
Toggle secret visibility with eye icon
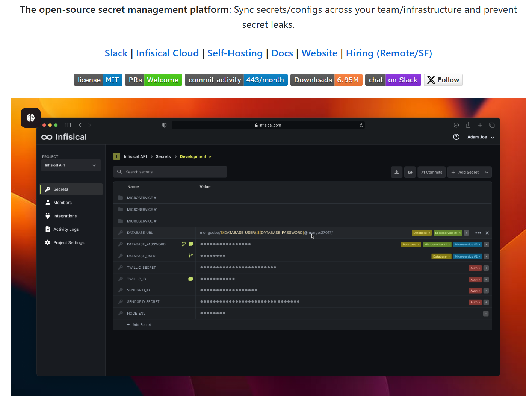[410, 172]
